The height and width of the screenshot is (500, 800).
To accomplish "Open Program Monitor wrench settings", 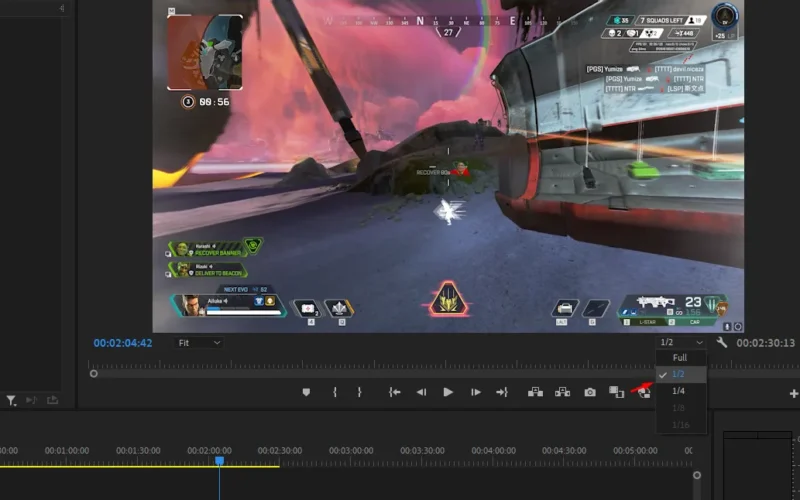I will coord(721,342).
